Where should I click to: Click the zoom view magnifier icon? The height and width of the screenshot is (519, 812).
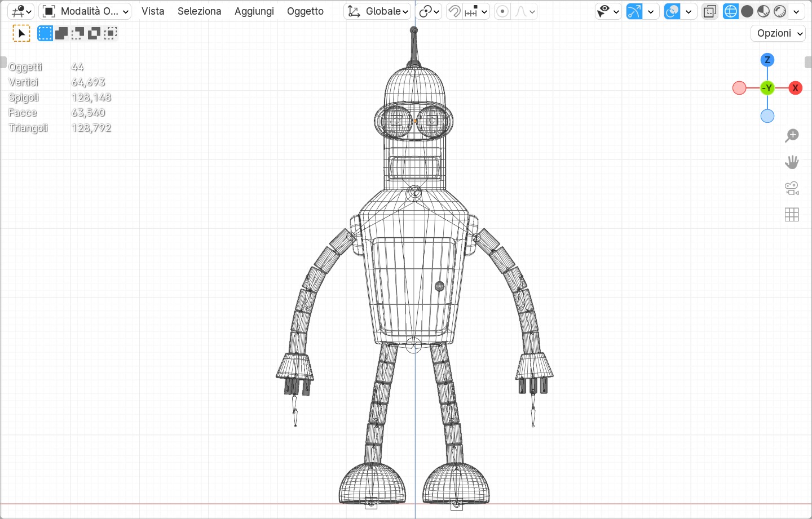tap(792, 136)
